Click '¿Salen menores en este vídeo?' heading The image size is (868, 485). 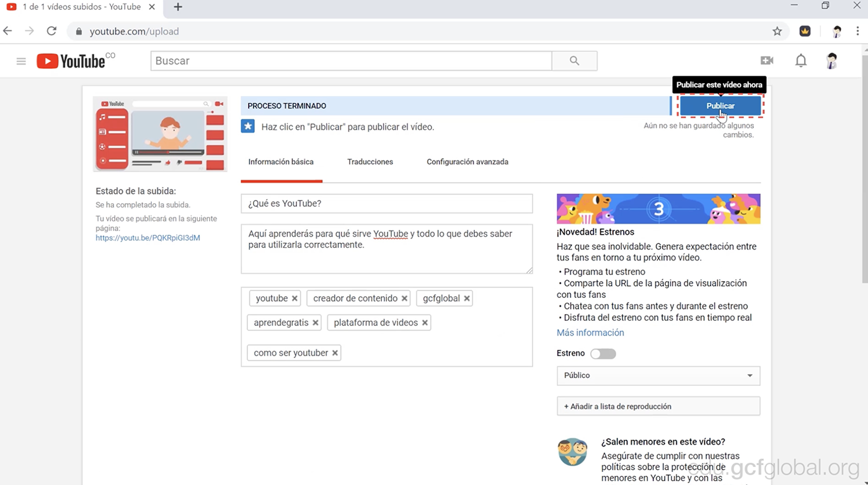[663, 442]
